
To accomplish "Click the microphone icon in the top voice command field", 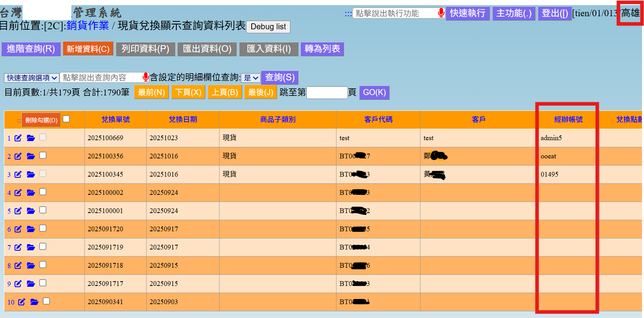I will click(x=441, y=13).
